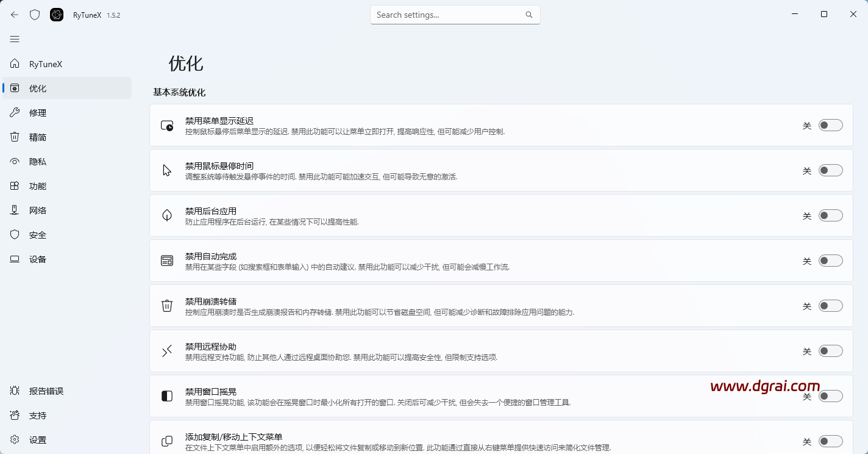Open the 设备 monitor icon
Image resolution: width=868 pixels, height=454 pixels.
[x=15, y=259]
